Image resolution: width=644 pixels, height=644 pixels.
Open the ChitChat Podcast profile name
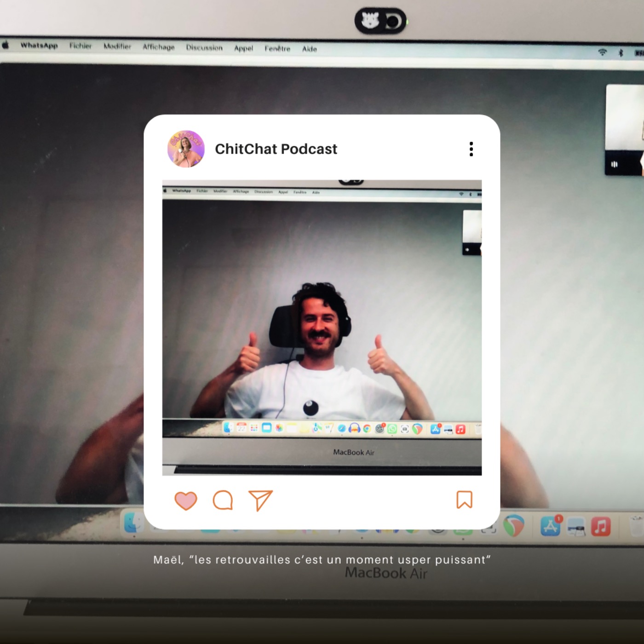pos(276,149)
